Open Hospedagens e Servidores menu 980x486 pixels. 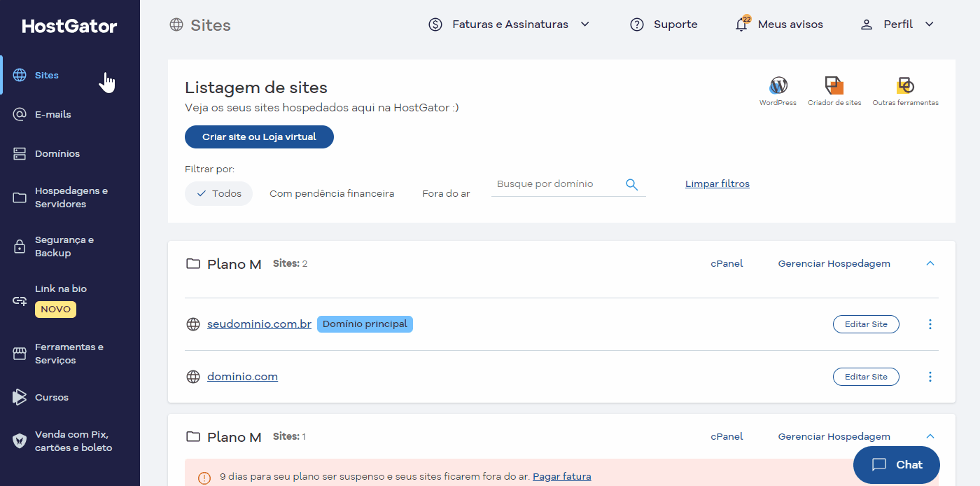coord(70,197)
